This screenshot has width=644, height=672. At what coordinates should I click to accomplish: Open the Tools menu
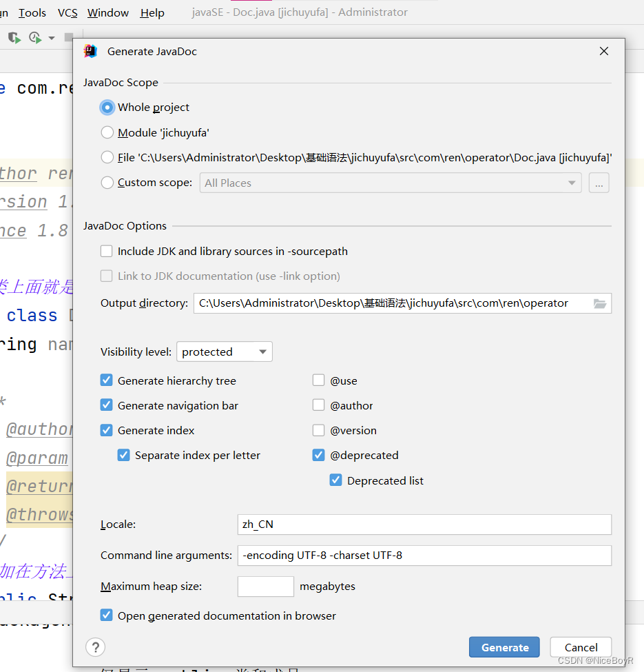point(32,12)
